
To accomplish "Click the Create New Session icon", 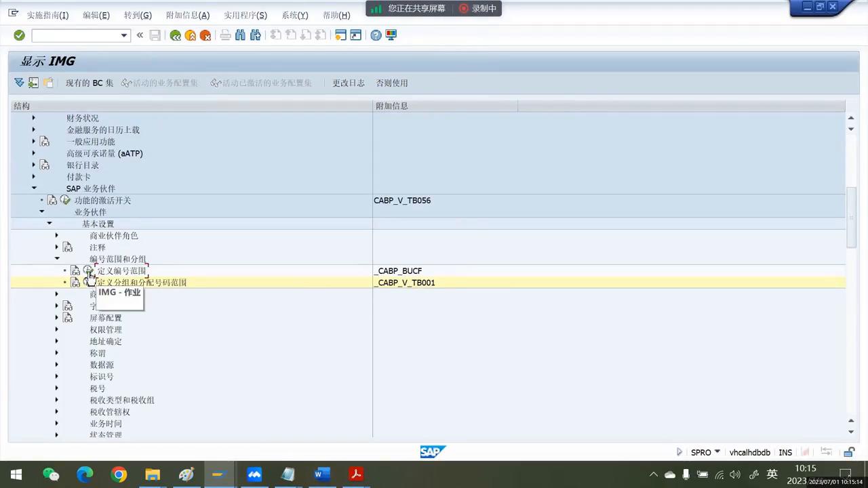I will point(340,35).
